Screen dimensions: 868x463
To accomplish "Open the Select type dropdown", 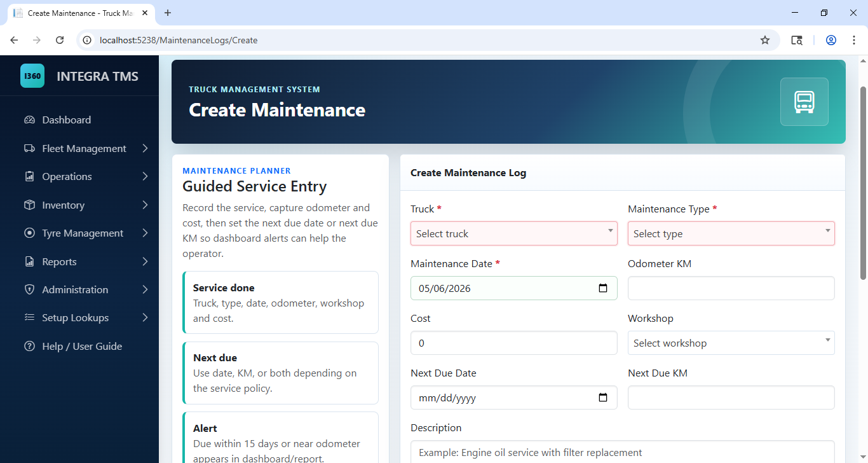I will coord(731,233).
